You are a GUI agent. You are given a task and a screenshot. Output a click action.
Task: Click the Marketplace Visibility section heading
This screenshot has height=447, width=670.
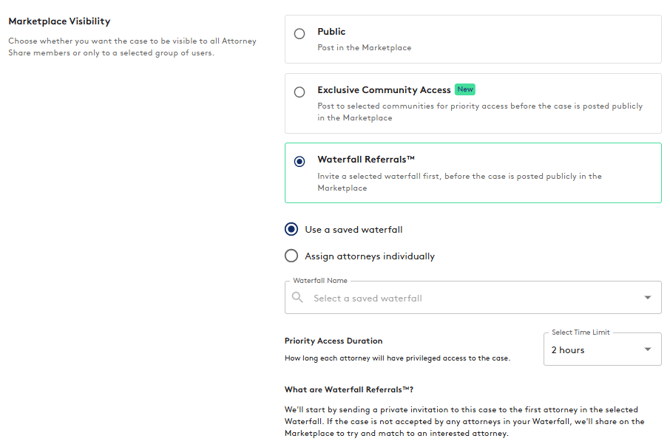coord(59,21)
